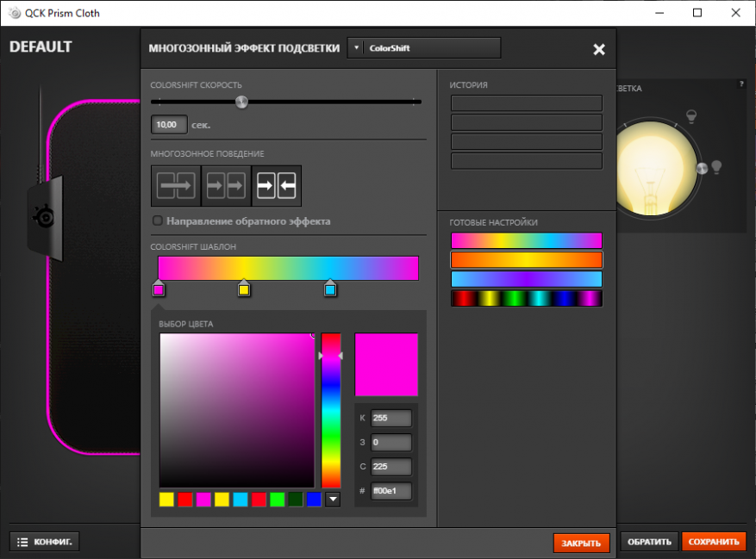756x559 pixels.
Task: Click the large magenta color preview
Action: pos(386,364)
